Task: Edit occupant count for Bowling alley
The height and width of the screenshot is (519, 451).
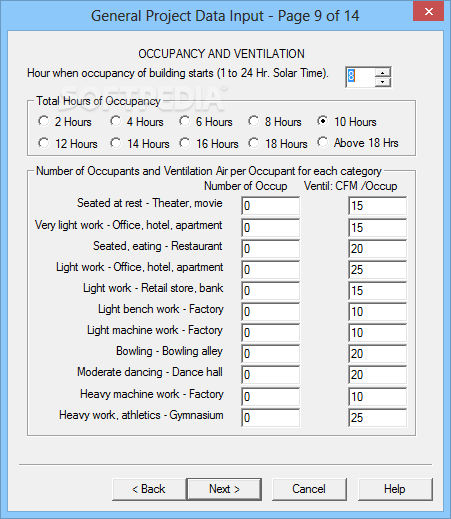Action: (270, 354)
